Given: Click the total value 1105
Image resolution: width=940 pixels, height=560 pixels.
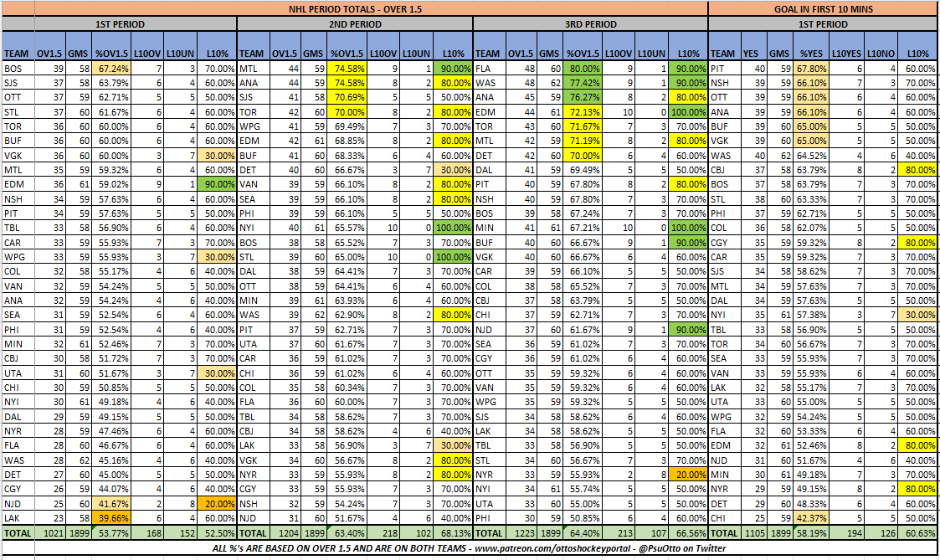Looking at the screenshot, I should coord(753,533).
